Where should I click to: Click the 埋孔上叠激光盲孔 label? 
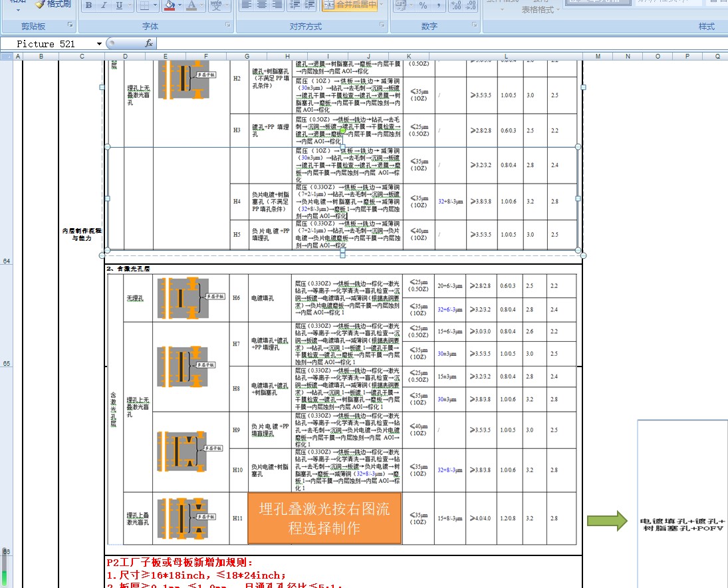[x=138, y=518]
